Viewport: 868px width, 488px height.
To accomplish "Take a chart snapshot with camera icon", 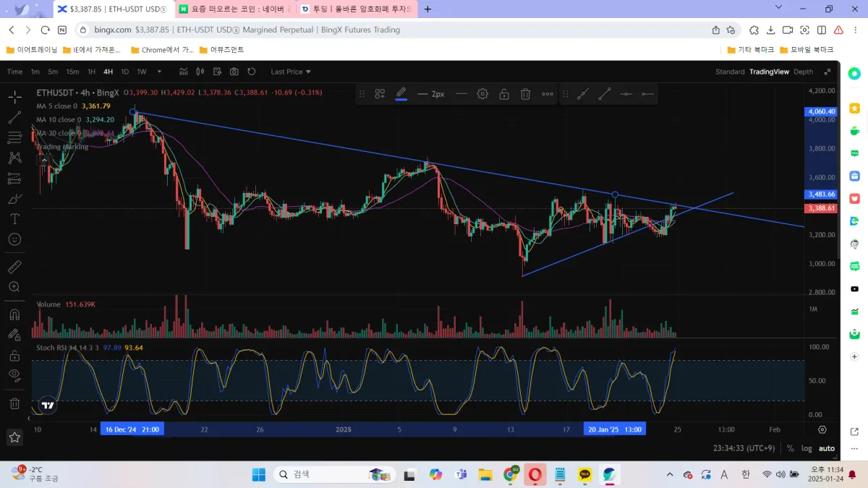I will (x=234, y=72).
